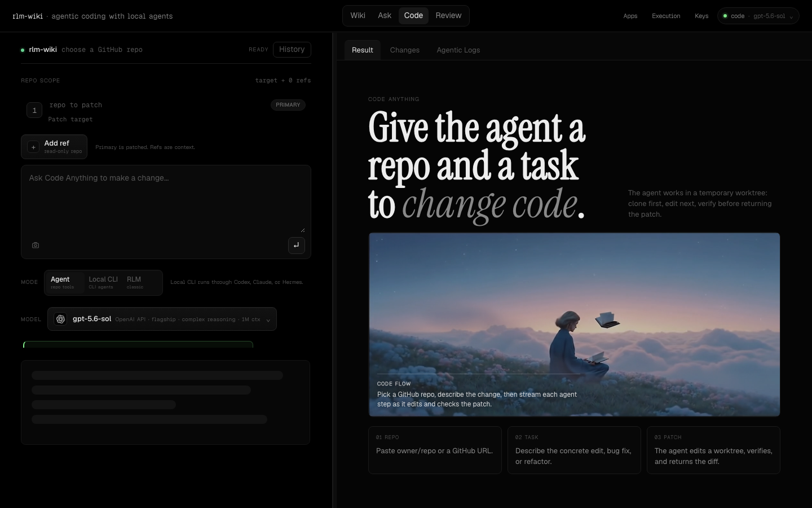Click the number 1 repo badge
This screenshot has width=812, height=508.
pos(34,110)
